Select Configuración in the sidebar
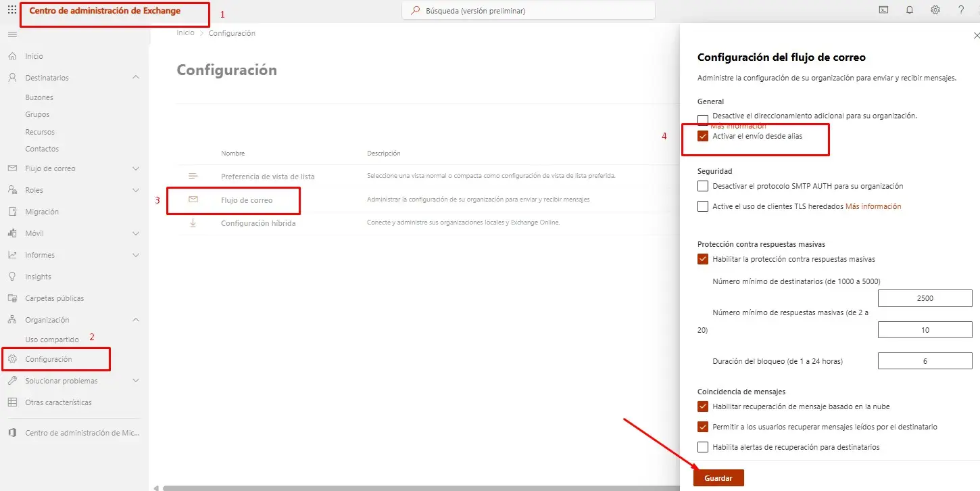This screenshot has height=491, width=980. (x=49, y=359)
